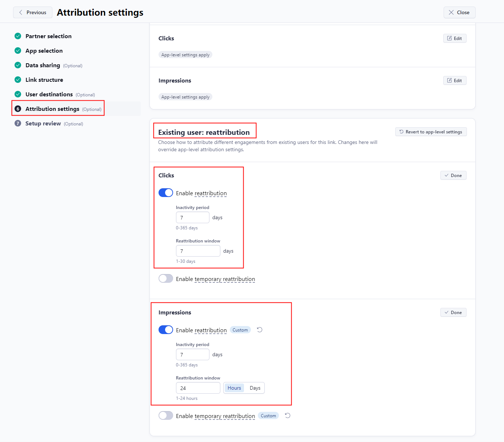The width and height of the screenshot is (504, 442).
Task: Click Revert to app-level settings button
Action: tap(431, 132)
